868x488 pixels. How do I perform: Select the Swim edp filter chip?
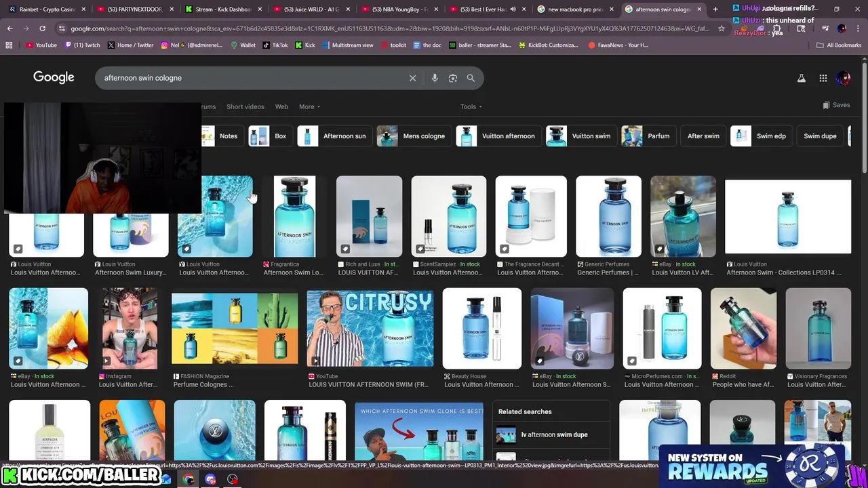[761, 136]
